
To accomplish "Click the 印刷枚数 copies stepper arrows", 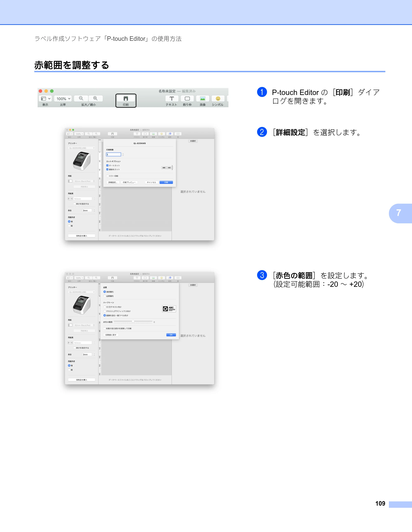I will [x=123, y=155].
